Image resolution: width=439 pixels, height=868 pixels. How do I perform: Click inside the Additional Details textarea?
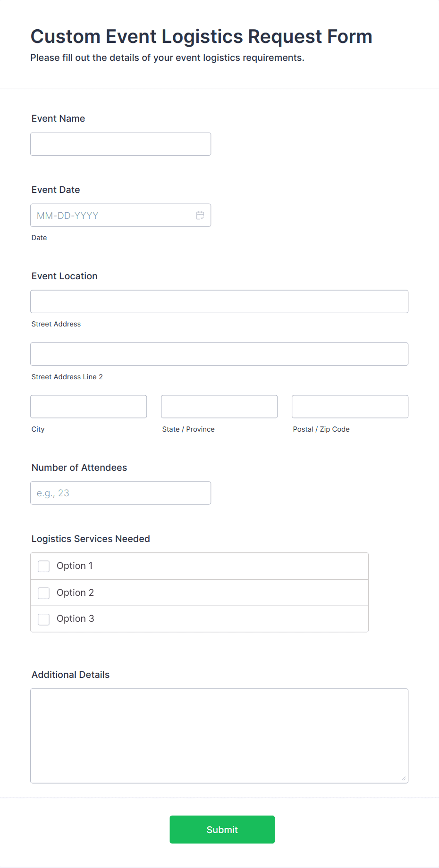click(219, 736)
